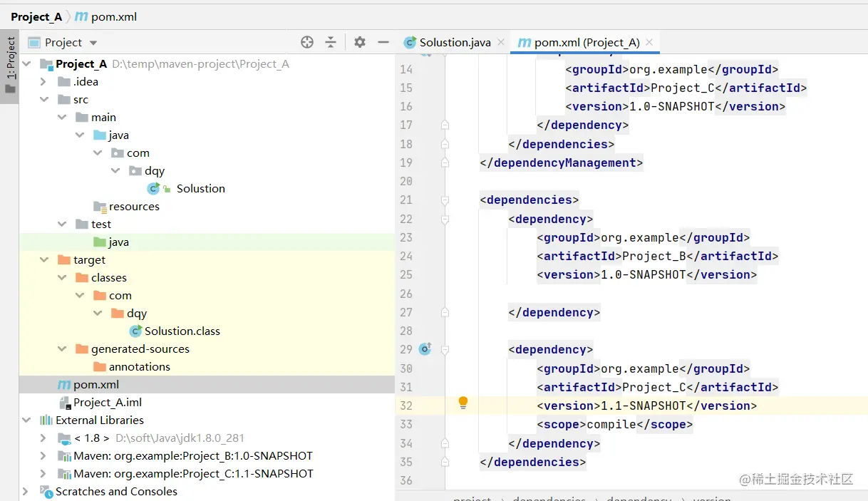
Task: Toggle the fold marker on line 18
Action: point(445,144)
